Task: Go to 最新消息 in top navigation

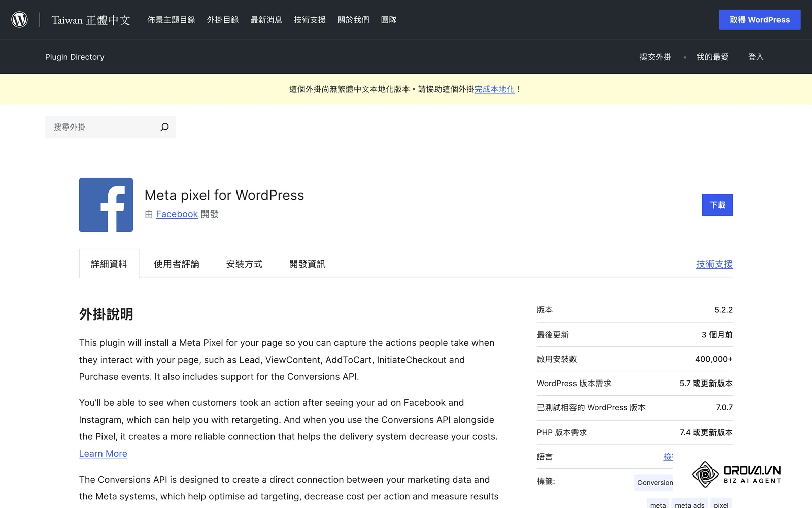Action: click(266, 20)
